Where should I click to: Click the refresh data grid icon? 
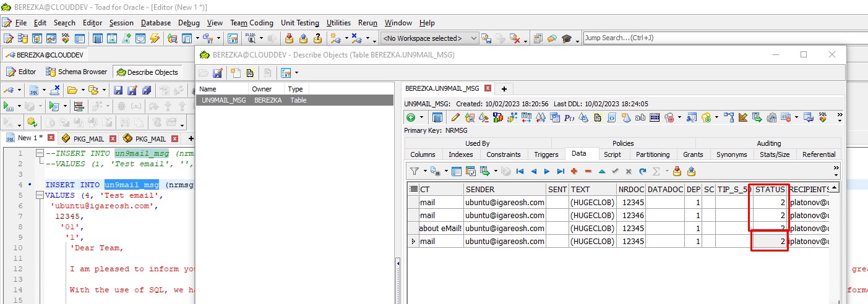click(642, 171)
